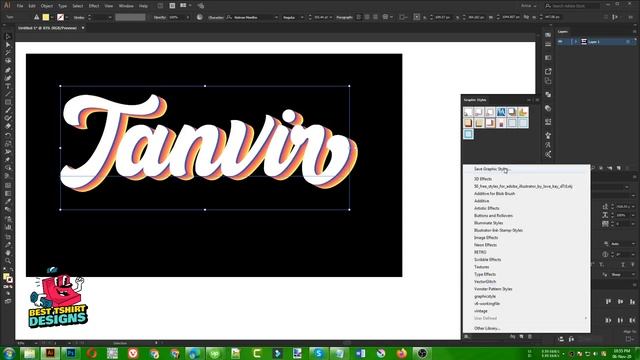This screenshot has height=360, width=640.
Task: Toggle visibility eye for Layer 1
Action: (561, 42)
